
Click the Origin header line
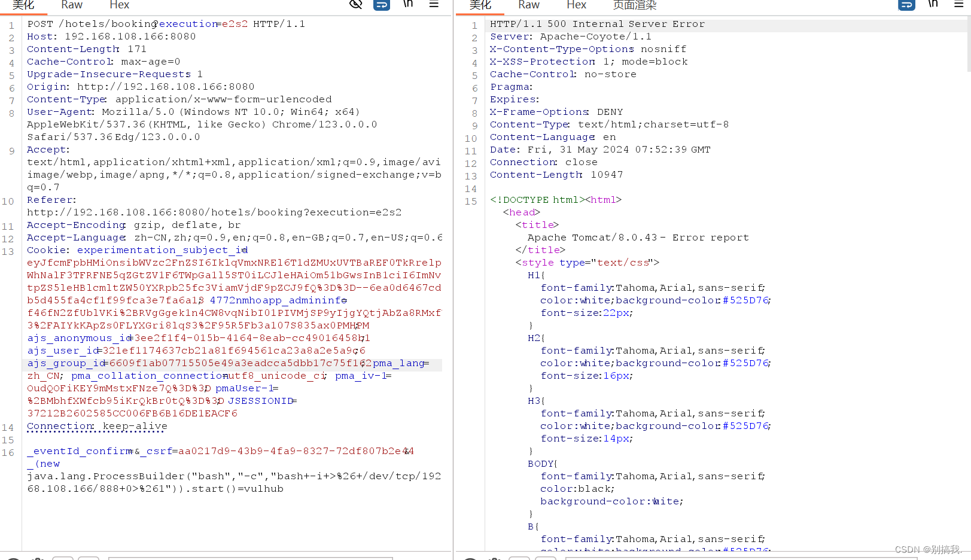point(141,87)
